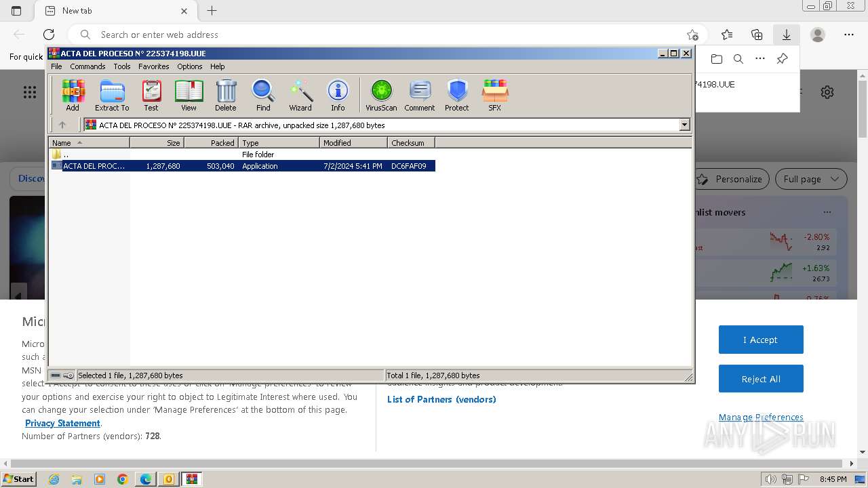
Task: Sort by Modified column header
Action: tap(353, 142)
